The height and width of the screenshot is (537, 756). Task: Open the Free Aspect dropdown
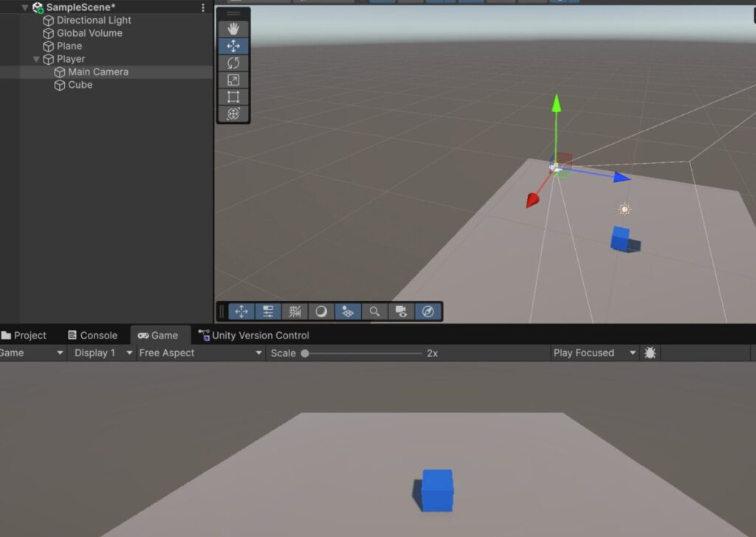click(200, 353)
